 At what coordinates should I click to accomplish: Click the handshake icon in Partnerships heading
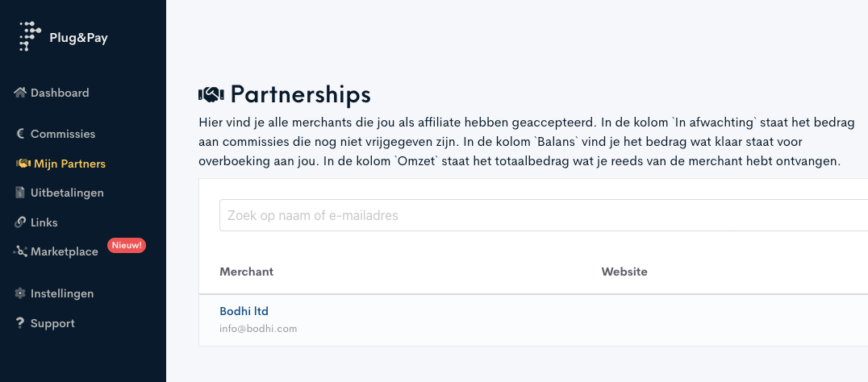point(211,95)
